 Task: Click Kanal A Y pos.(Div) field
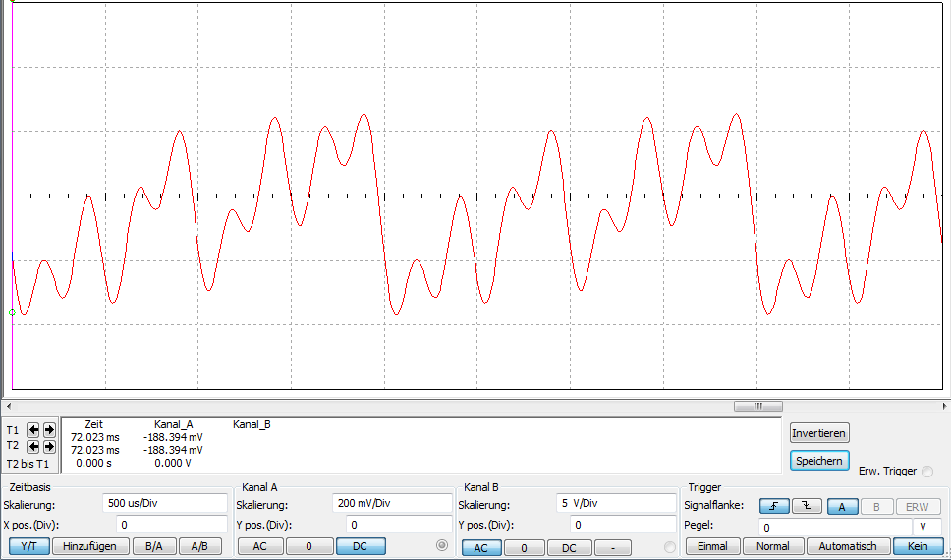point(399,525)
